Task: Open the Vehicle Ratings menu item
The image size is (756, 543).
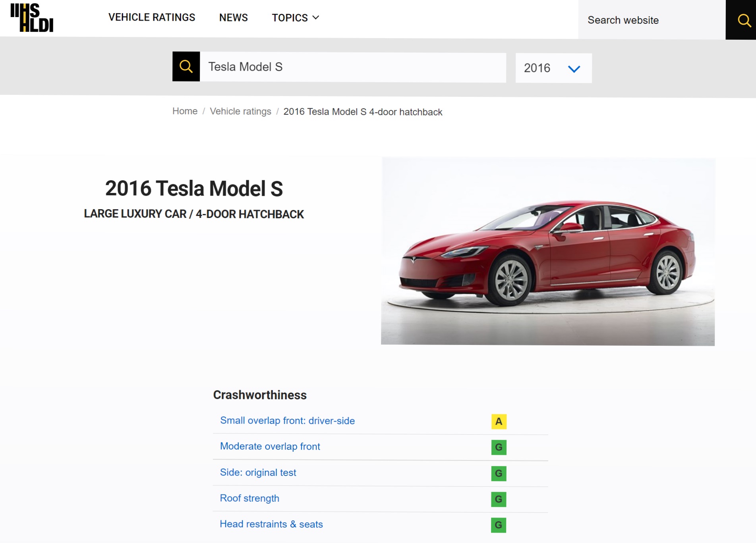Action: (x=152, y=17)
